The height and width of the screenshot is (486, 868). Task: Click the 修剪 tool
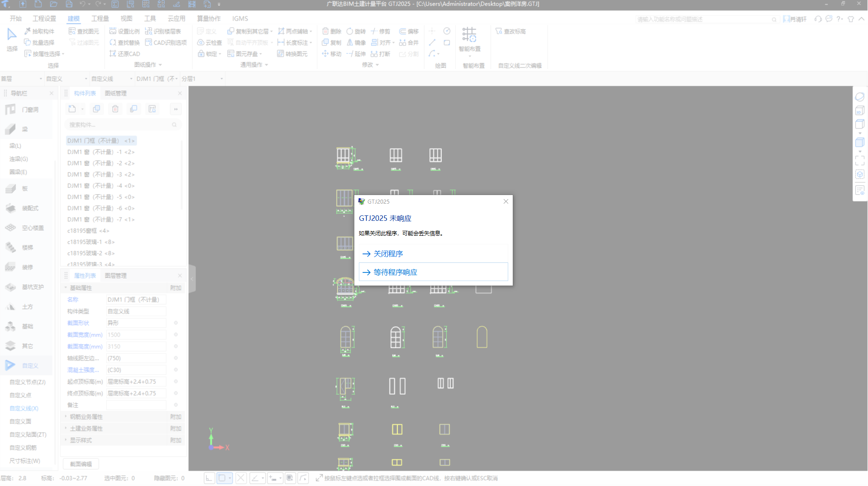(381, 31)
